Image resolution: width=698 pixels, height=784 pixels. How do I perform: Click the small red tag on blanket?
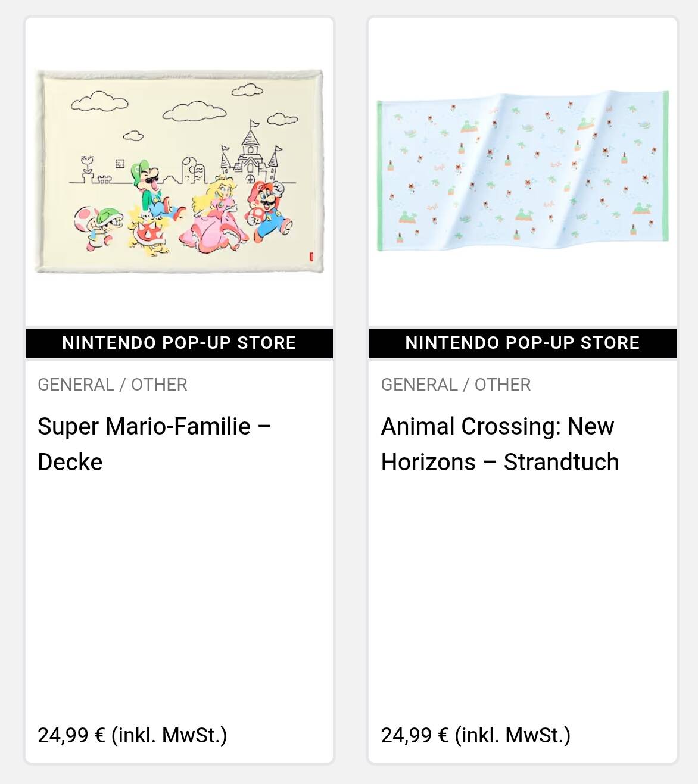coord(311,257)
